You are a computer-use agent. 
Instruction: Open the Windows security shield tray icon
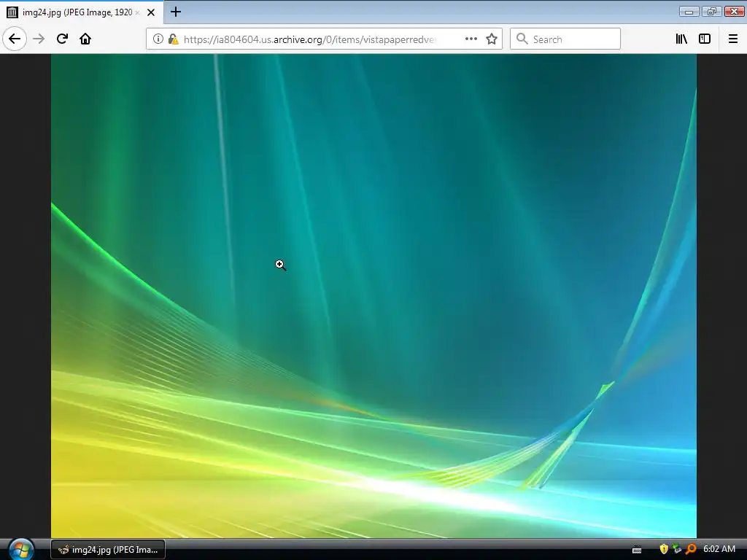tap(664, 549)
